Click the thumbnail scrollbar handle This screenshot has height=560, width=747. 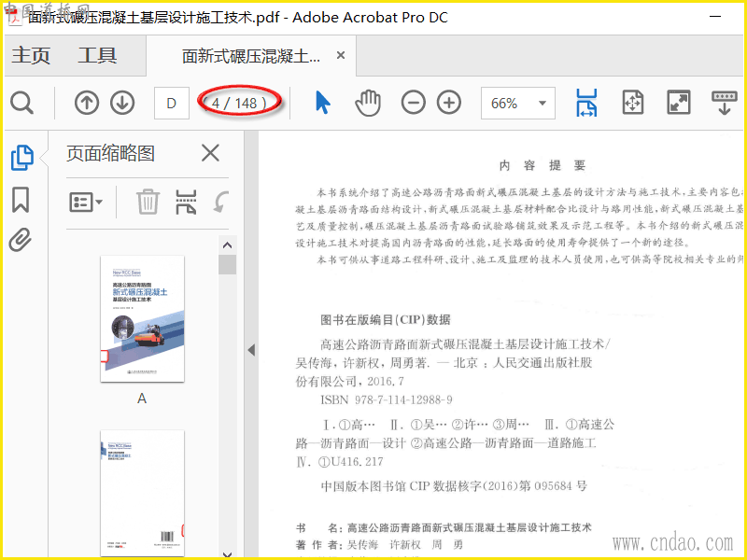click(227, 265)
